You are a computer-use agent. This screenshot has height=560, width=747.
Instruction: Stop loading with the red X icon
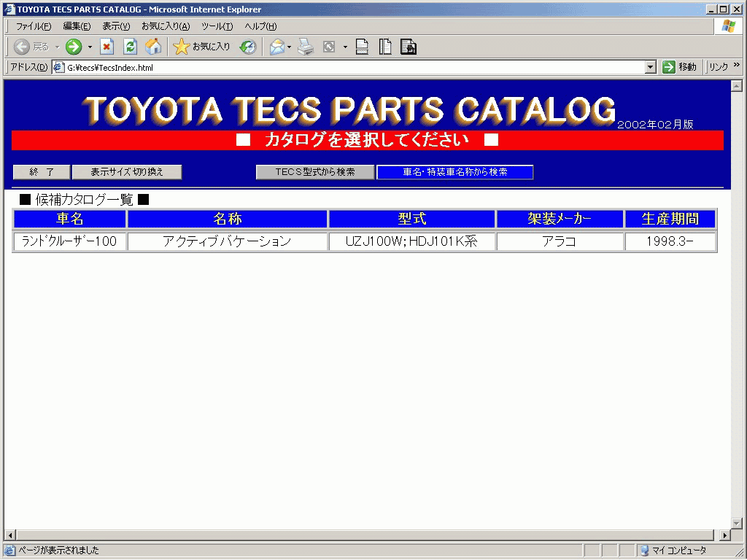107,47
